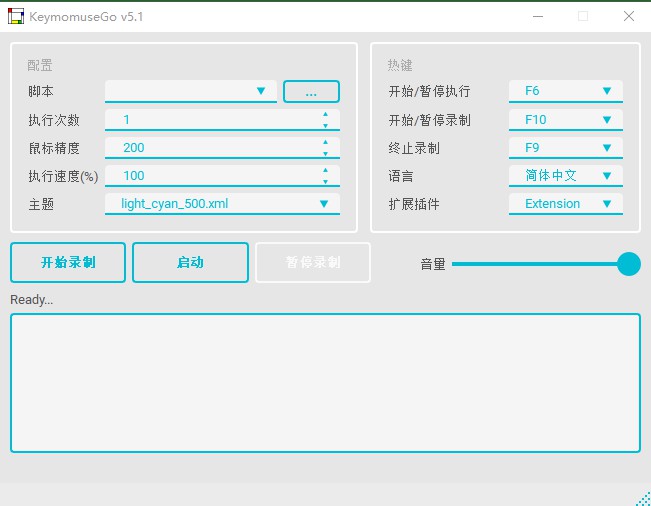This screenshot has width=651, height=506.
Task: Click the 终止录制 label
Action: click(414, 148)
